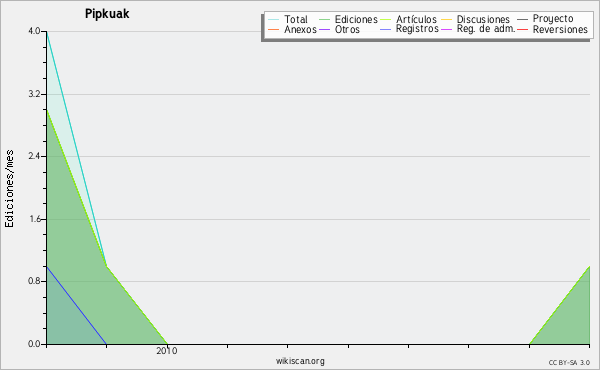The image size is (600, 370).
Task: Click the Anexos legend label
Action: point(300,29)
